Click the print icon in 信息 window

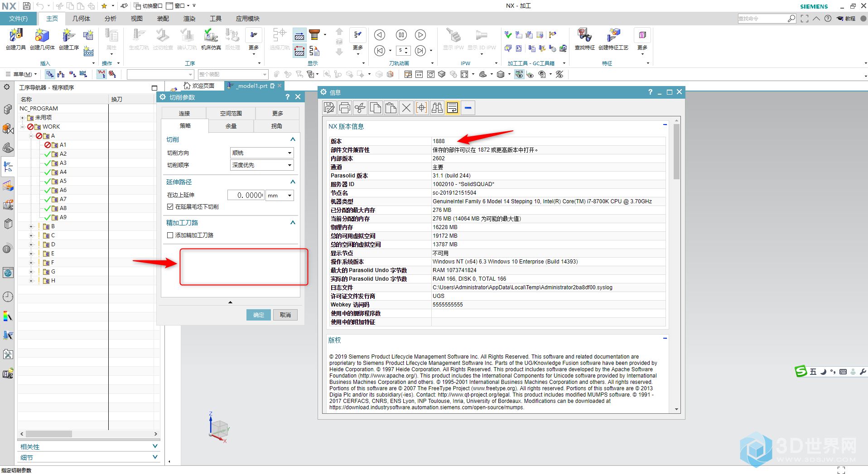[345, 108]
